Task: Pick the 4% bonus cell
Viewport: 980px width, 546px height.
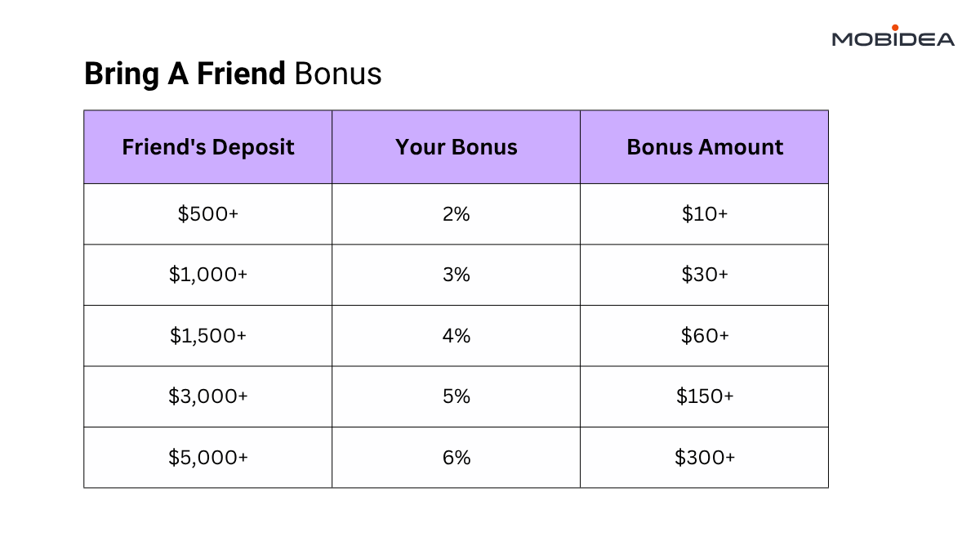Action: coord(457,335)
